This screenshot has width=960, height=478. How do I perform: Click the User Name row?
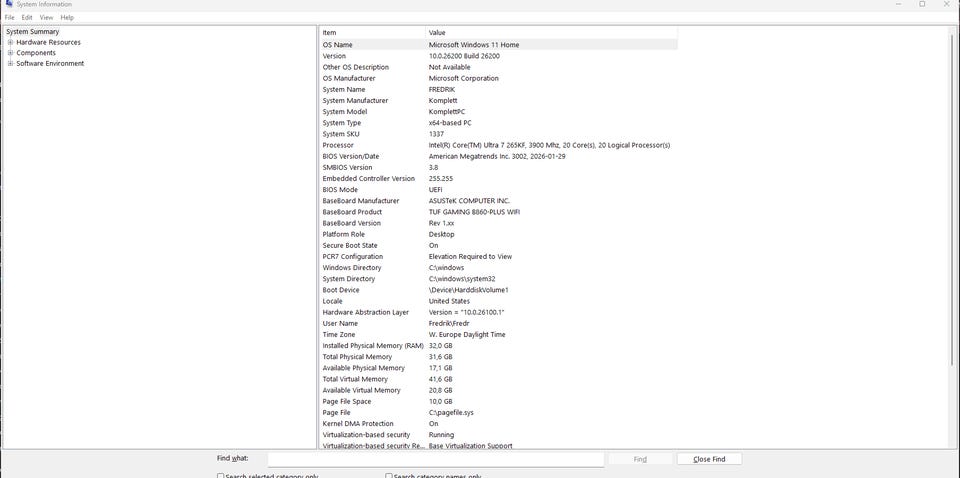pos(498,323)
